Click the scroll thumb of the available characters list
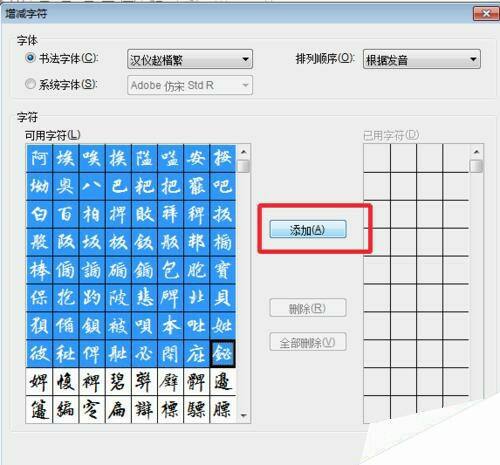Screen dimensions: 500x465 [244, 166]
